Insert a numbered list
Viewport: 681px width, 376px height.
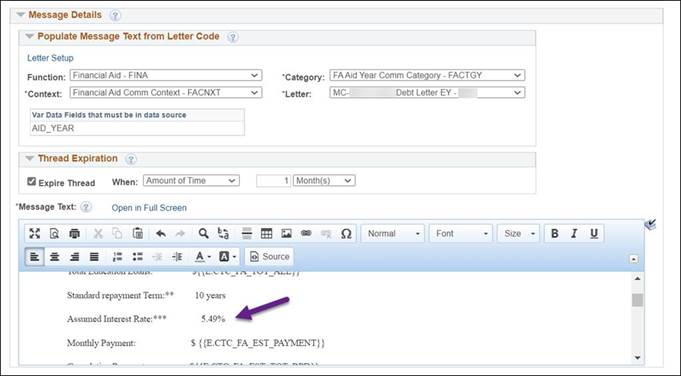117,257
